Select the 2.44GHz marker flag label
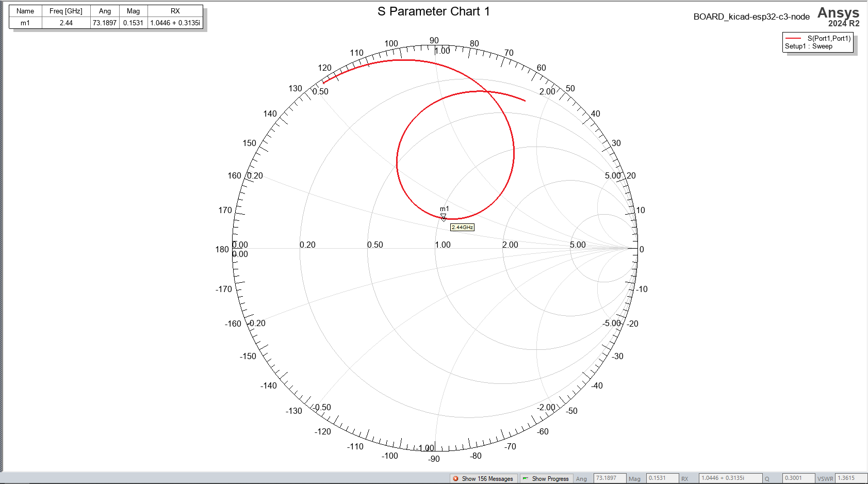 pos(462,227)
